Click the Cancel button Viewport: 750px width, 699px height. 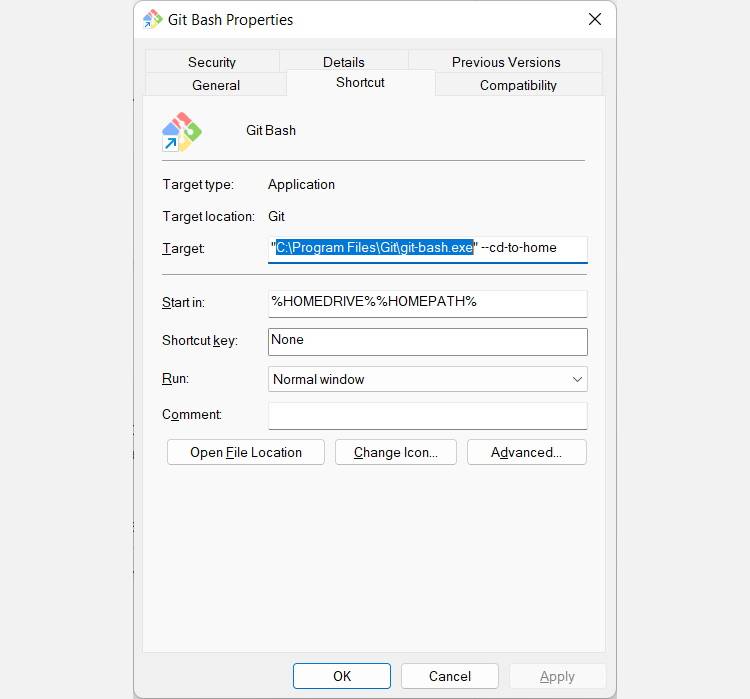(x=450, y=676)
